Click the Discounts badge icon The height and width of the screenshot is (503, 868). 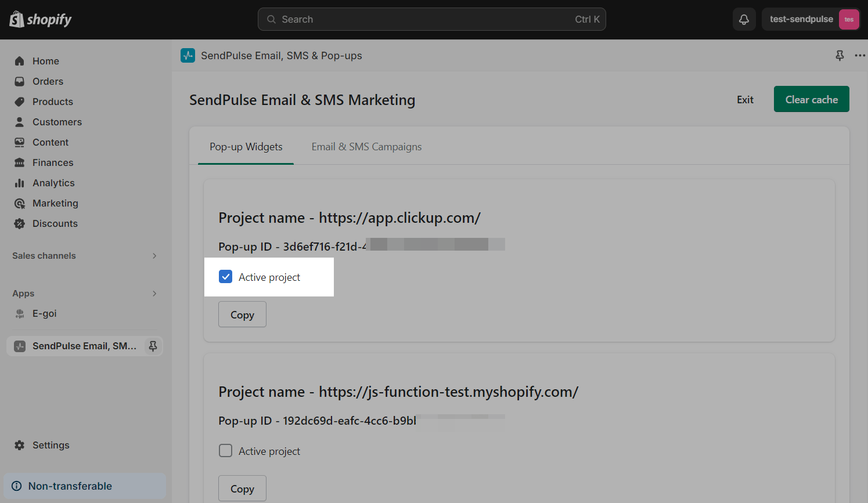(20, 223)
